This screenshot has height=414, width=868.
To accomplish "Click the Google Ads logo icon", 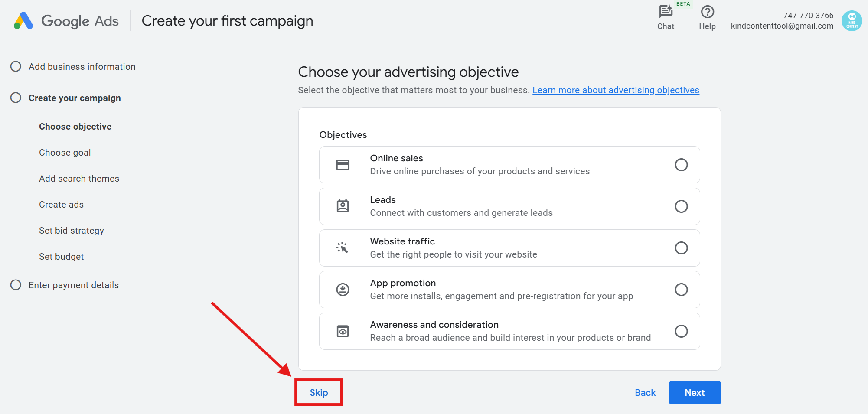I will tap(23, 21).
